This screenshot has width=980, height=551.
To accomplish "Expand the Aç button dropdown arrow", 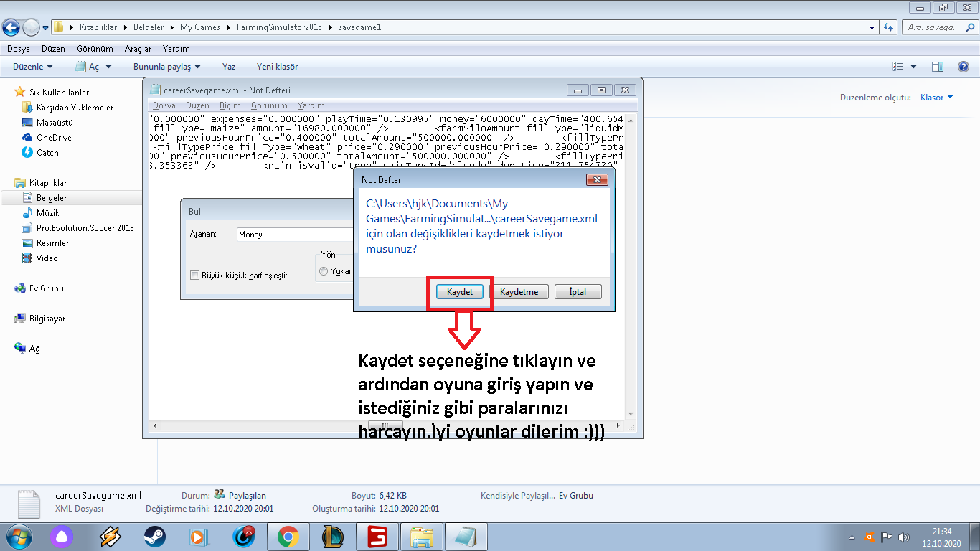I will click(109, 67).
